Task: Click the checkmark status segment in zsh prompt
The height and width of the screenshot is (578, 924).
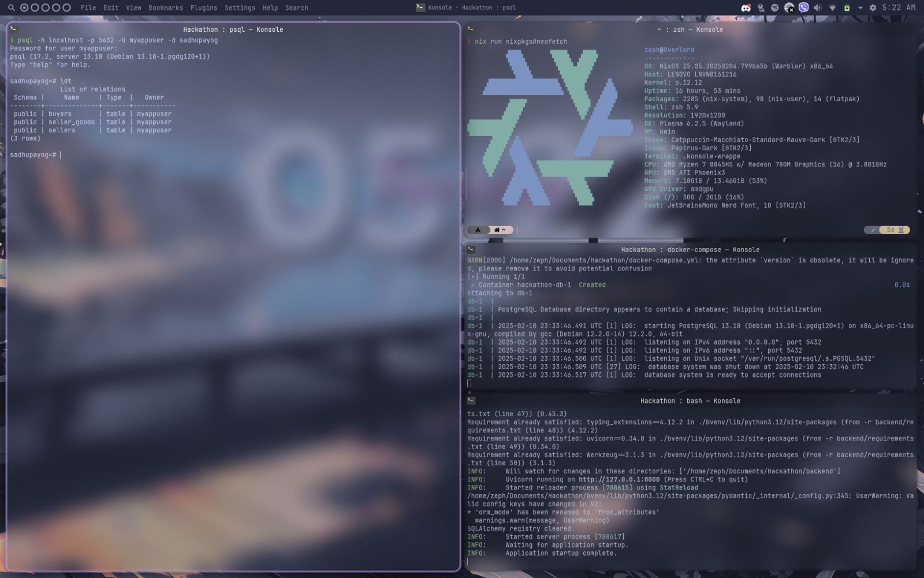Action: 873,230
